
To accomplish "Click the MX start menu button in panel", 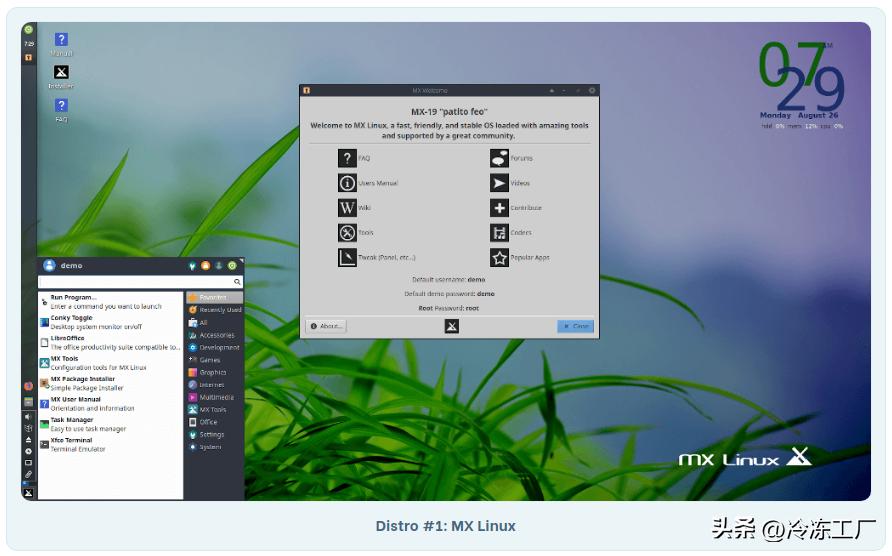I will tap(28, 493).
